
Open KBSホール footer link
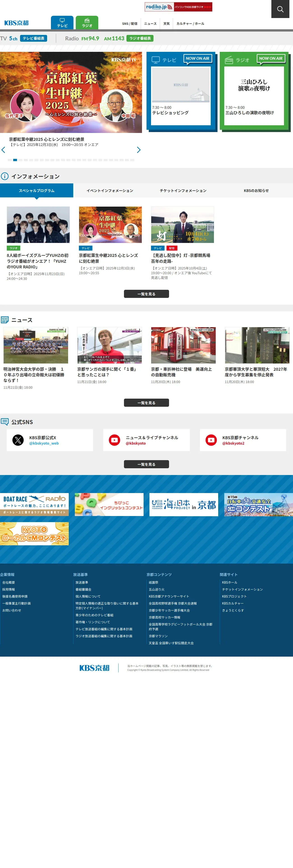[x=230, y=582]
